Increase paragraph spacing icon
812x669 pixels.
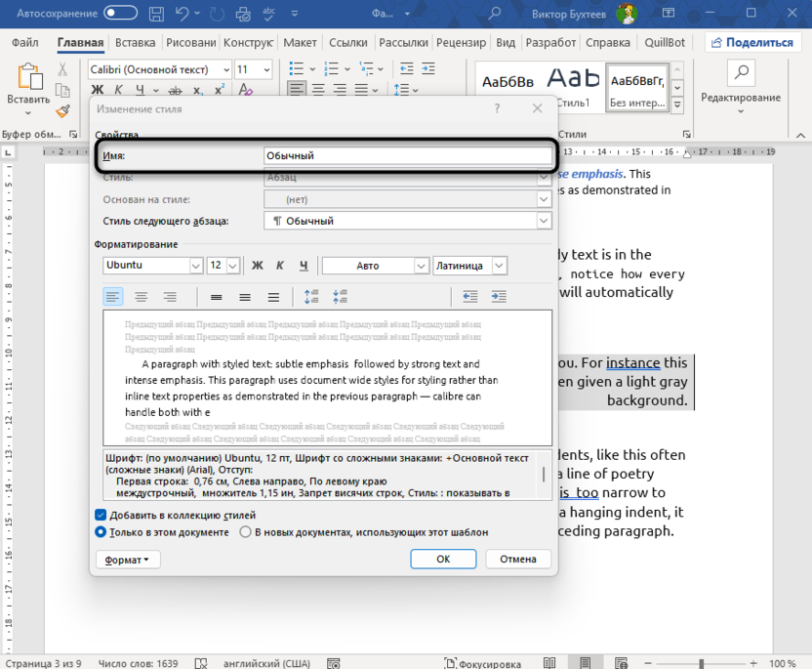click(x=311, y=297)
